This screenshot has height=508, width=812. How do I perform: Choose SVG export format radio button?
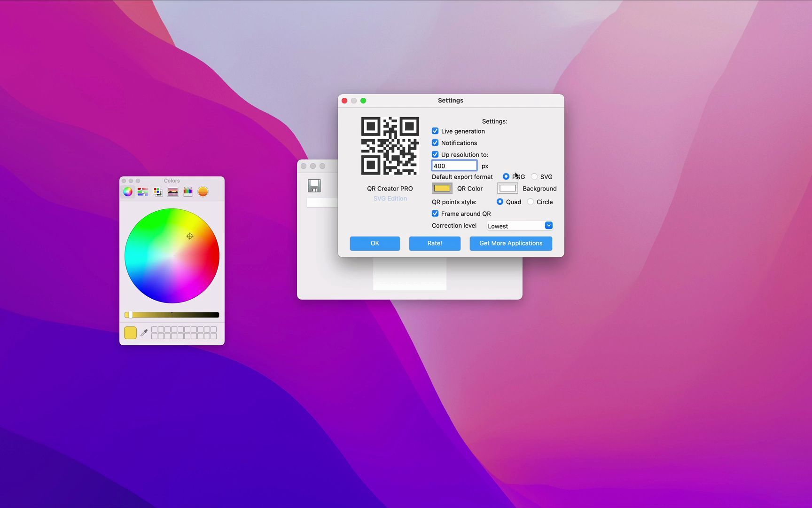pos(534,177)
